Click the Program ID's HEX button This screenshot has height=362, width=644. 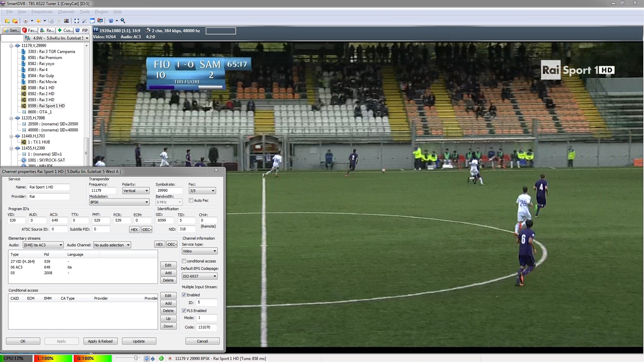point(134,230)
